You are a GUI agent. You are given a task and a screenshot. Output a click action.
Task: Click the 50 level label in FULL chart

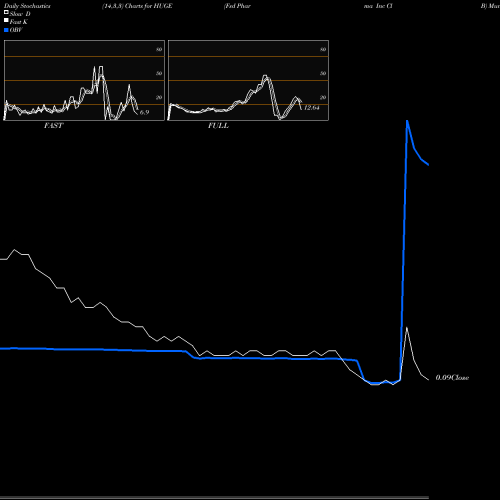point(323,73)
